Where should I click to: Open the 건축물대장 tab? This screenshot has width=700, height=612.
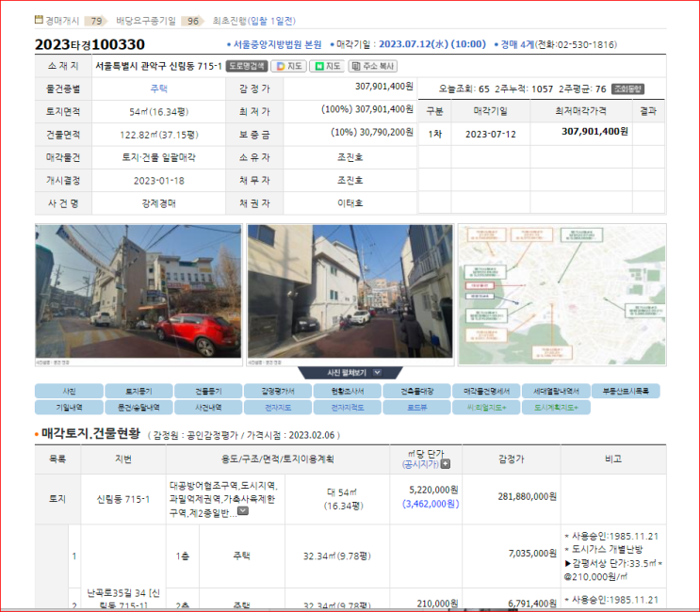click(x=417, y=391)
